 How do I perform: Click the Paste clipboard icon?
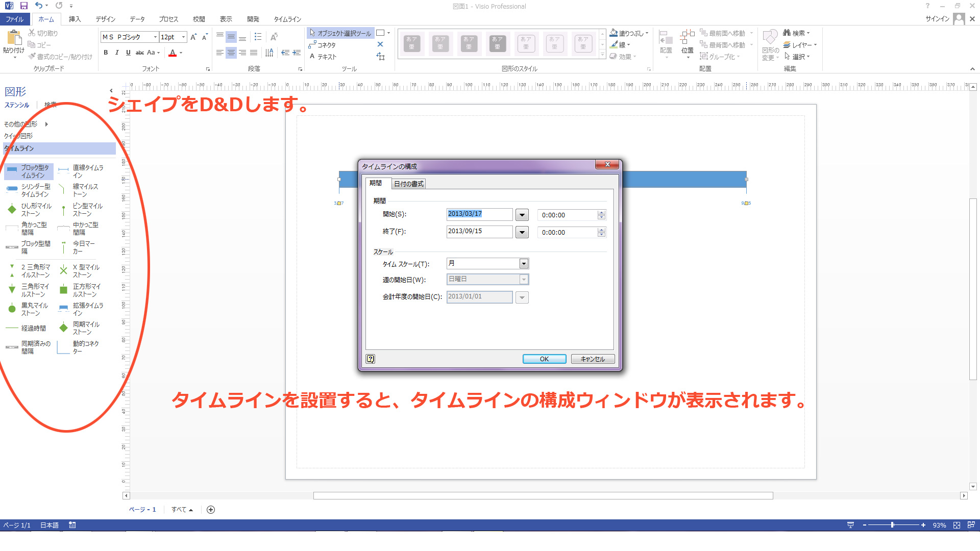pos(14,38)
